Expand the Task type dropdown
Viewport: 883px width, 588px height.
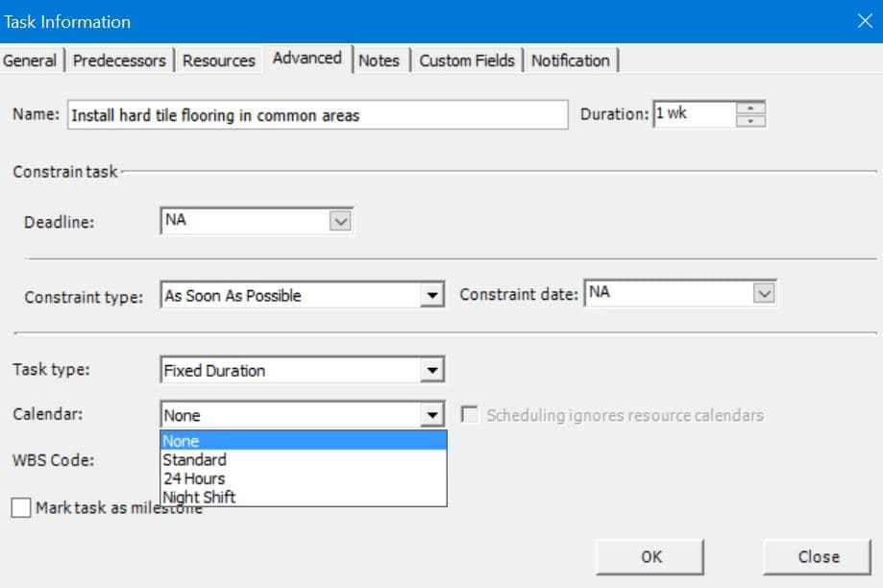click(x=432, y=370)
